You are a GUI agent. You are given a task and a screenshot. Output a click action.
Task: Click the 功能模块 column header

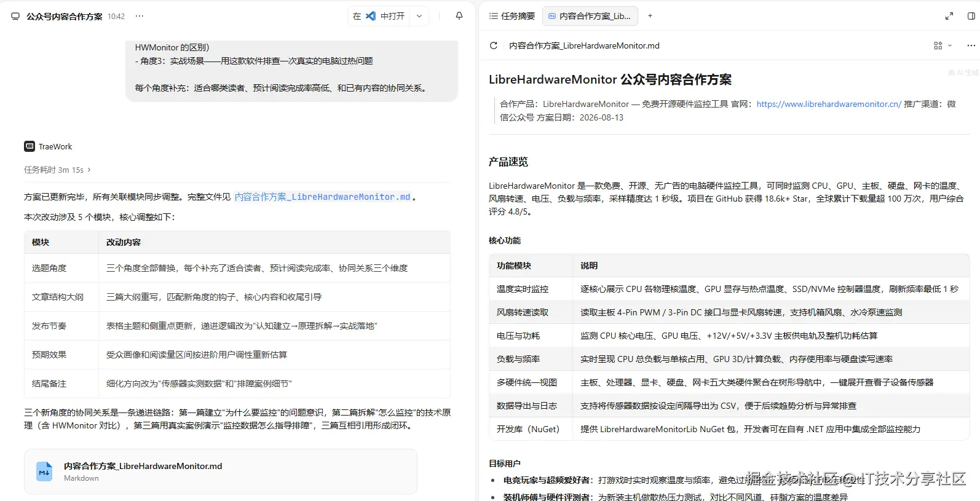(514, 266)
